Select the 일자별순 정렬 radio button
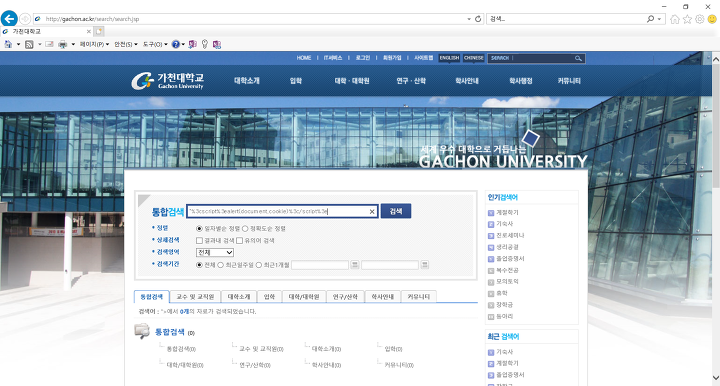 point(199,229)
